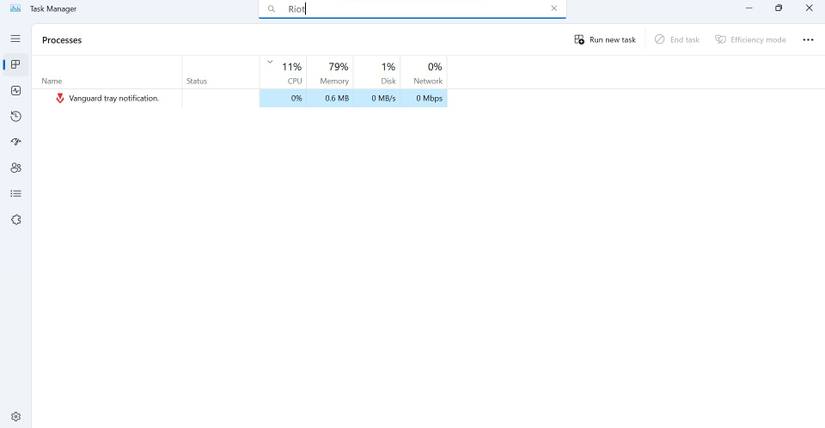Select the Processes sidebar icon
The width and height of the screenshot is (825, 428).
click(x=15, y=65)
